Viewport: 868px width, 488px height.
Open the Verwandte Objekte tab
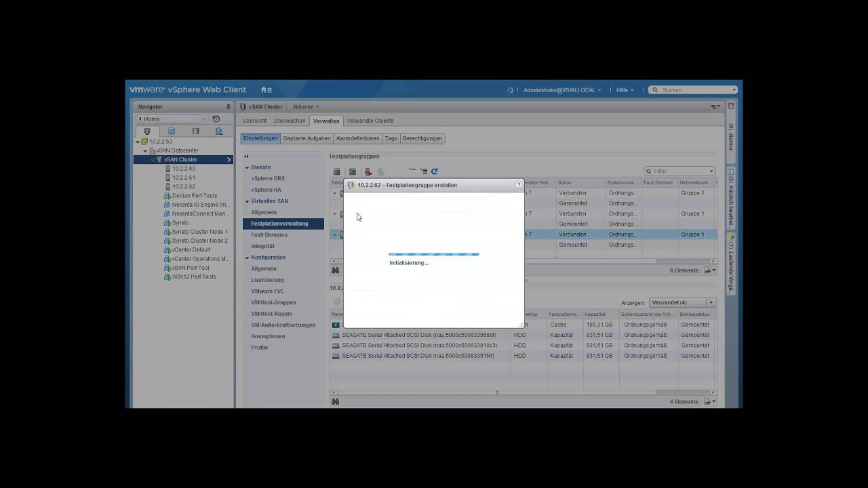[370, 121]
